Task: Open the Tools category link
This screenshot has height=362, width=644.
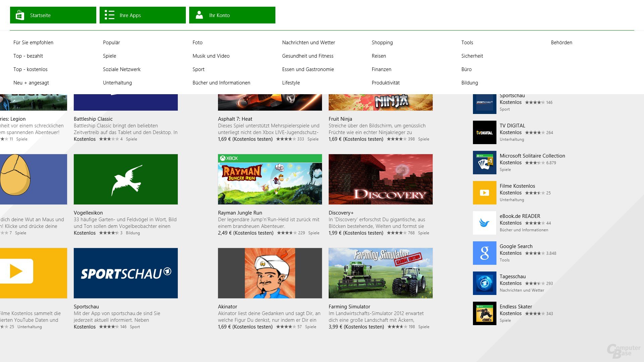Action: (467, 43)
